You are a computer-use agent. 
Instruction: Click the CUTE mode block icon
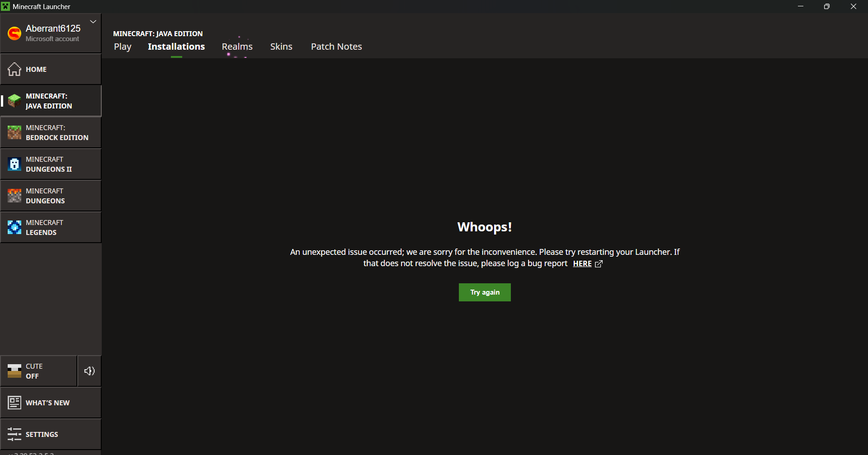(x=14, y=371)
